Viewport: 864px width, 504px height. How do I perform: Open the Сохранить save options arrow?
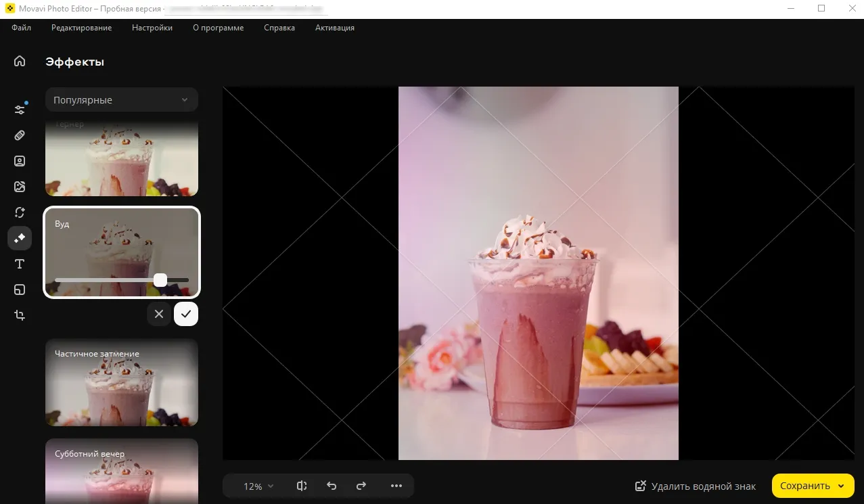(x=842, y=486)
